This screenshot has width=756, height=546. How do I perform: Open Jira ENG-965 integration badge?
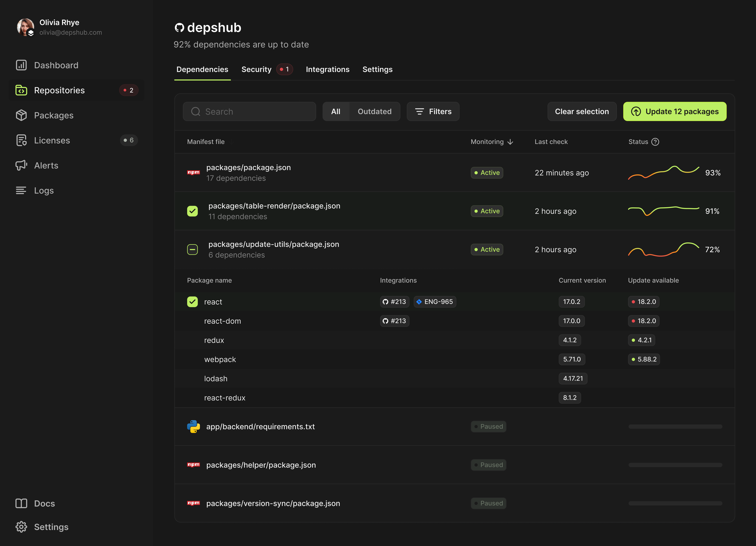click(x=435, y=302)
